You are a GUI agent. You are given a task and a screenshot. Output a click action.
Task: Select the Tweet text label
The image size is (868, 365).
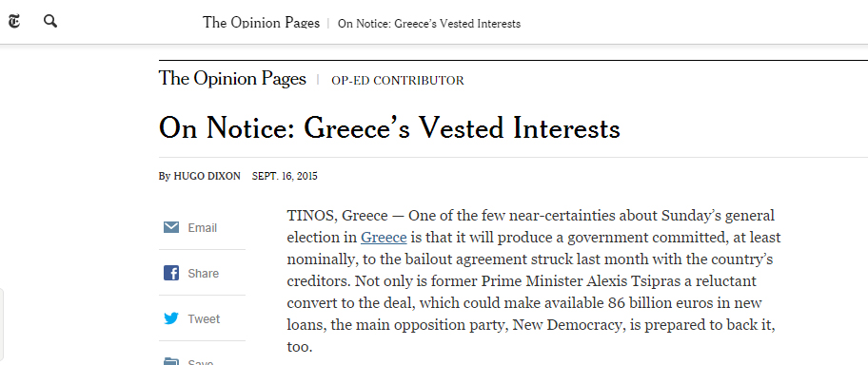tap(204, 319)
